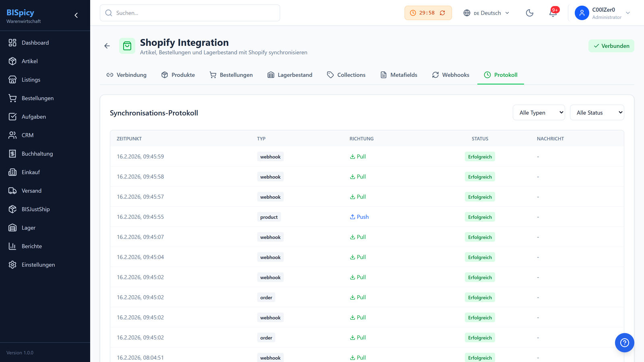
Task: Click the Buchhaltung sidebar icon
Action: [12, 154]
